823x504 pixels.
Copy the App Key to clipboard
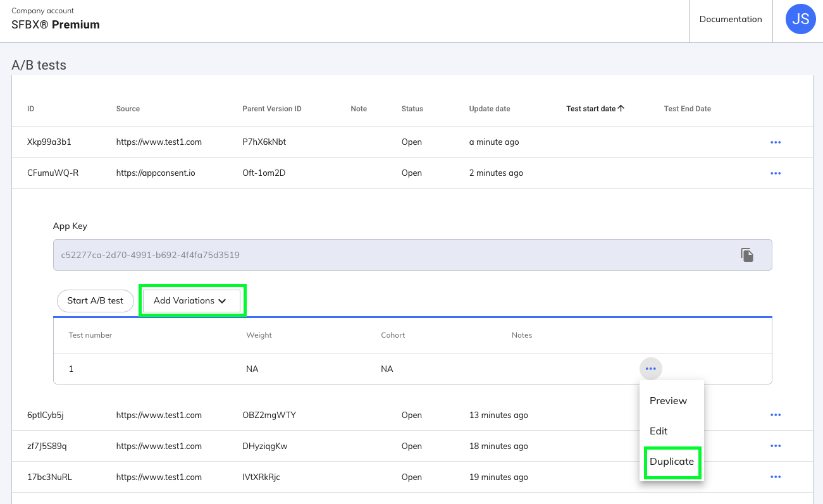coord(747,255)
